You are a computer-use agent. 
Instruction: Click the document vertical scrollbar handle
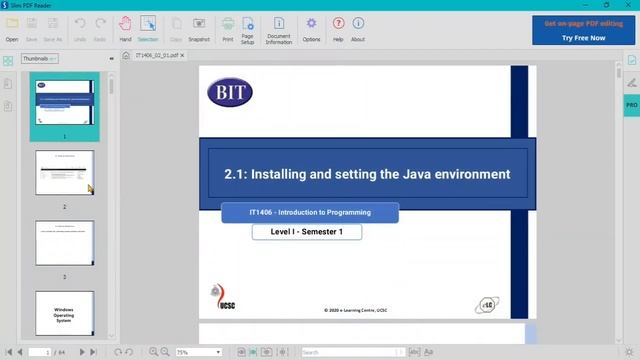click(x=619, y=73)
